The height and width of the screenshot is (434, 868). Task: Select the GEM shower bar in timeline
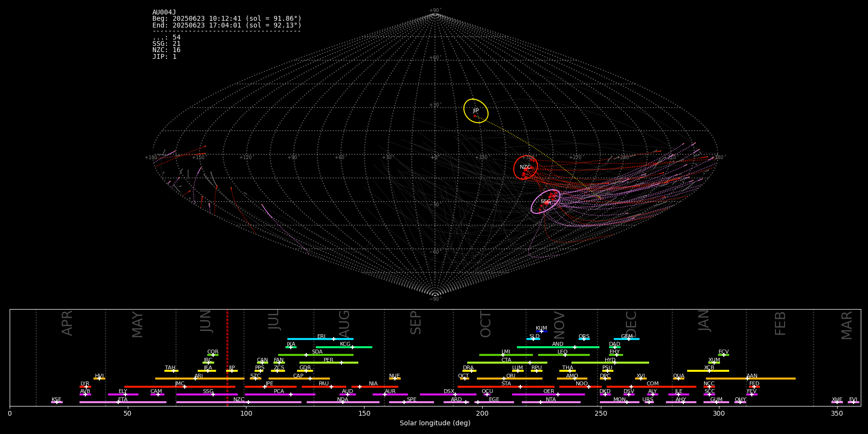pos(626,339)
